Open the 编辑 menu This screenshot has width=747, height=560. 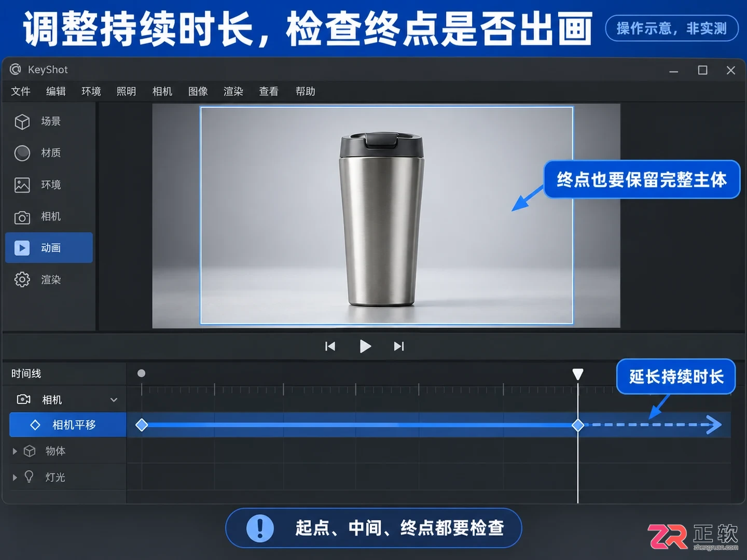pyautogui.click(x=56, y=91)
